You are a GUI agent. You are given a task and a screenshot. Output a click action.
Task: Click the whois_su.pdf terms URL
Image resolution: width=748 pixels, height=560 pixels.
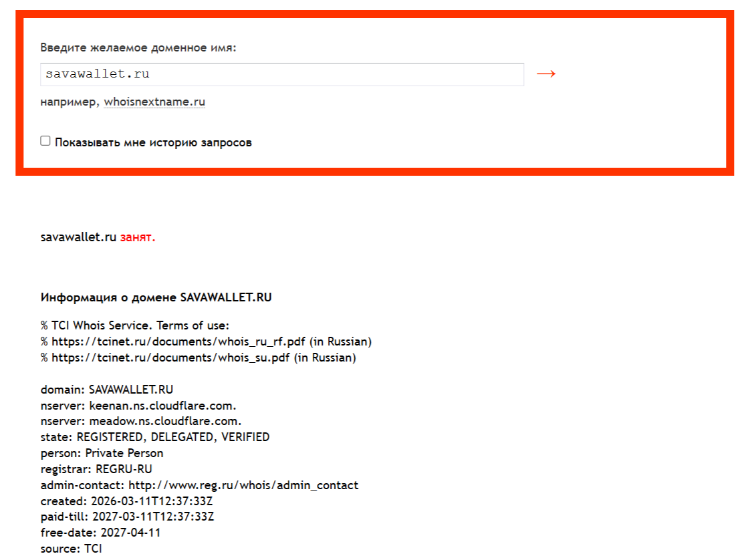click(x=170, y=358)
